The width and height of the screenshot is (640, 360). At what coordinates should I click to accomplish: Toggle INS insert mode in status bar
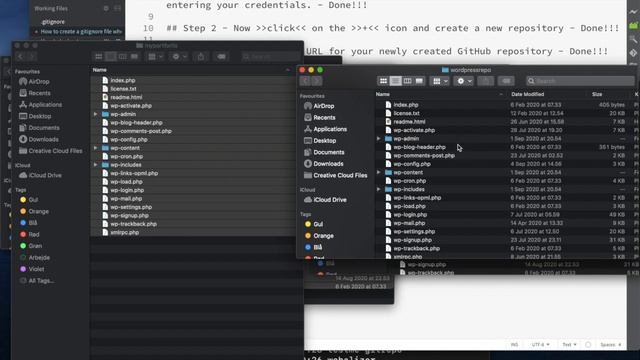tap(514, 345)
